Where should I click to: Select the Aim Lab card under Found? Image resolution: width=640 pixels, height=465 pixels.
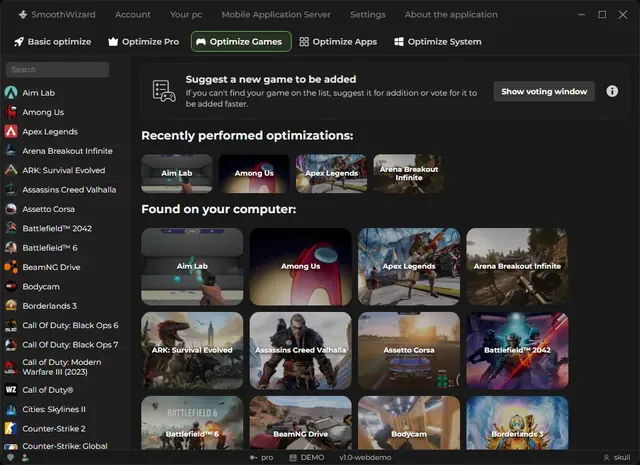point(192,267)
